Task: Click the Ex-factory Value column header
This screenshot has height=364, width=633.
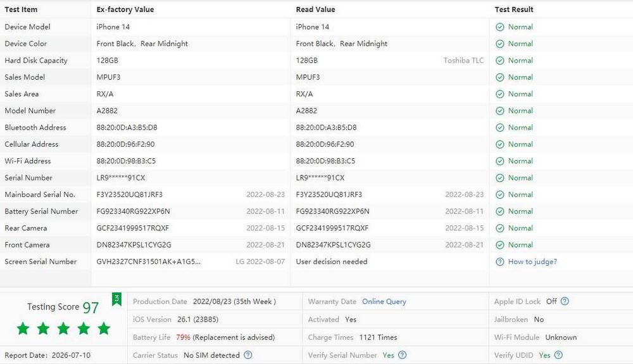Action: pos(125,9)
